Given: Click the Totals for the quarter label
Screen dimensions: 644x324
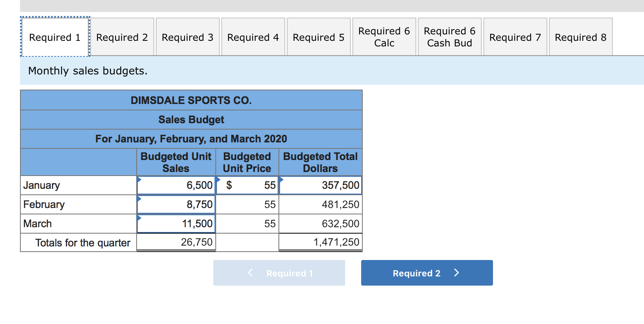Looking at the screenshot, I should 83,243.
